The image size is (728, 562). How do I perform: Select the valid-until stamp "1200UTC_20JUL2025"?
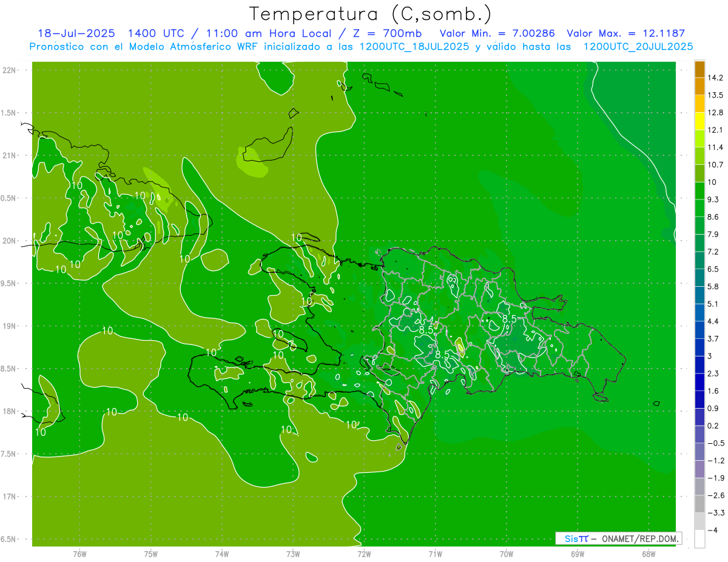point(638,46)
